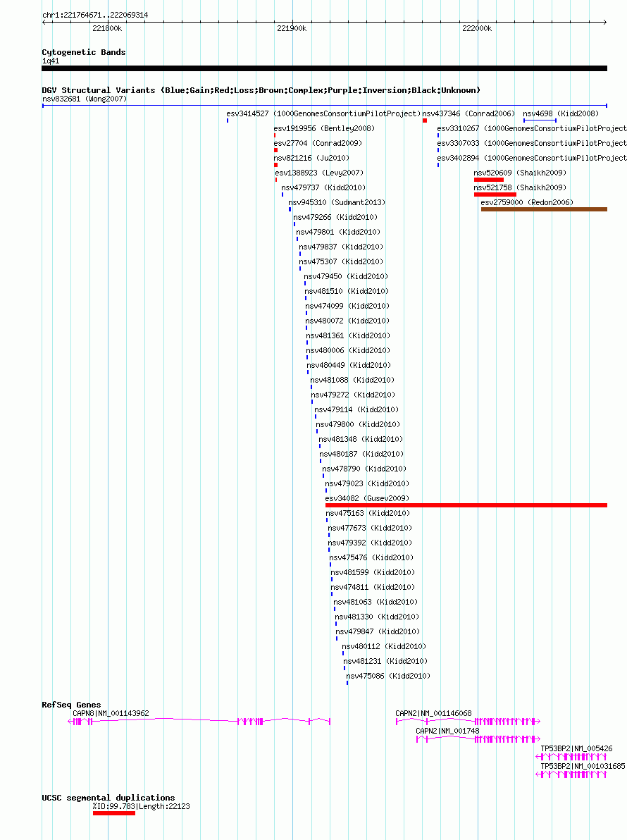Click the nsv832681 (Wong2007) variant label
627x840 pixels.
(85, 99)
